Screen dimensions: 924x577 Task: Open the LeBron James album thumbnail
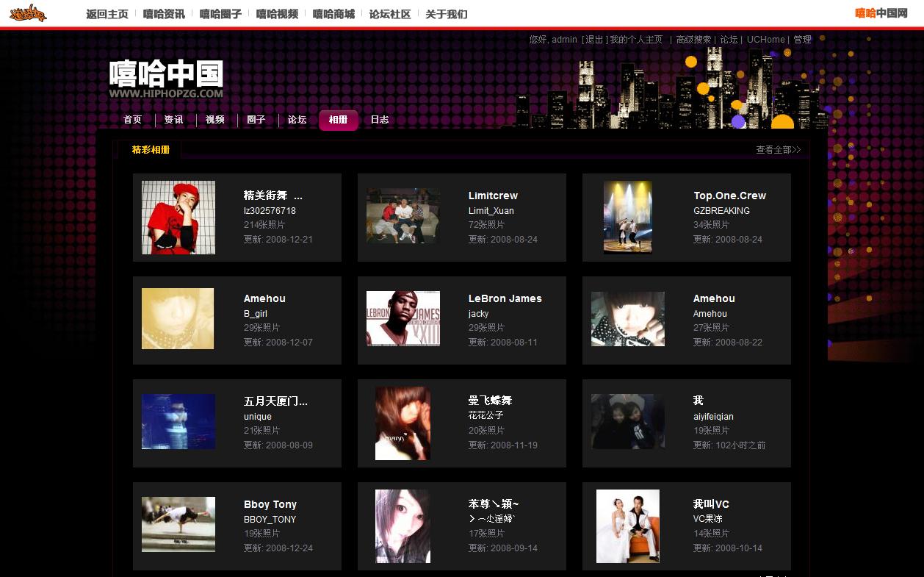(x=403, y=318)
